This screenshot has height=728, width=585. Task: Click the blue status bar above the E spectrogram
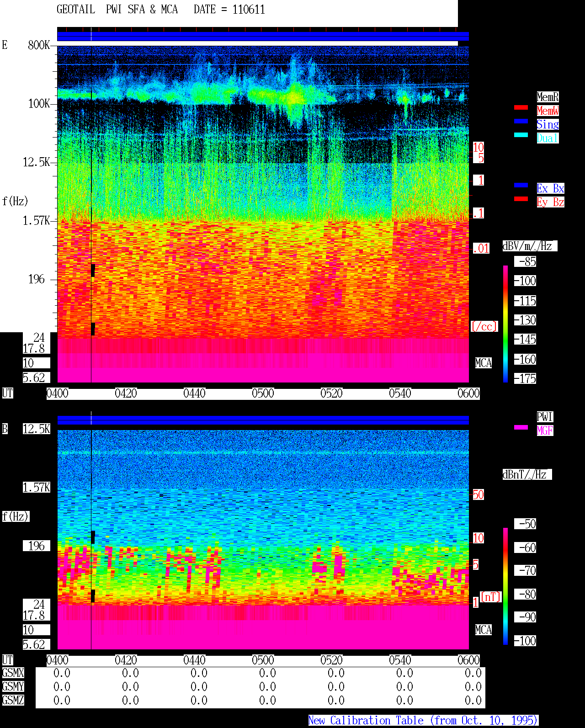click(263, 37)
